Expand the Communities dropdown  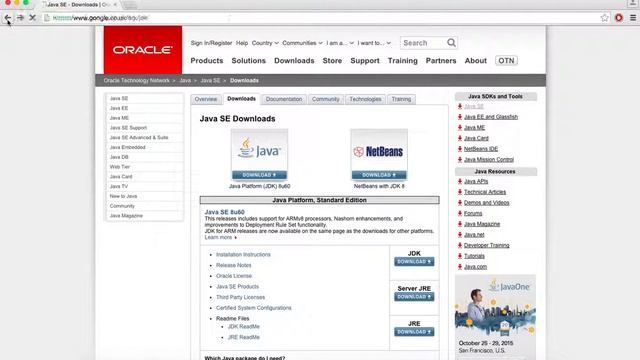tap(302, 43)
